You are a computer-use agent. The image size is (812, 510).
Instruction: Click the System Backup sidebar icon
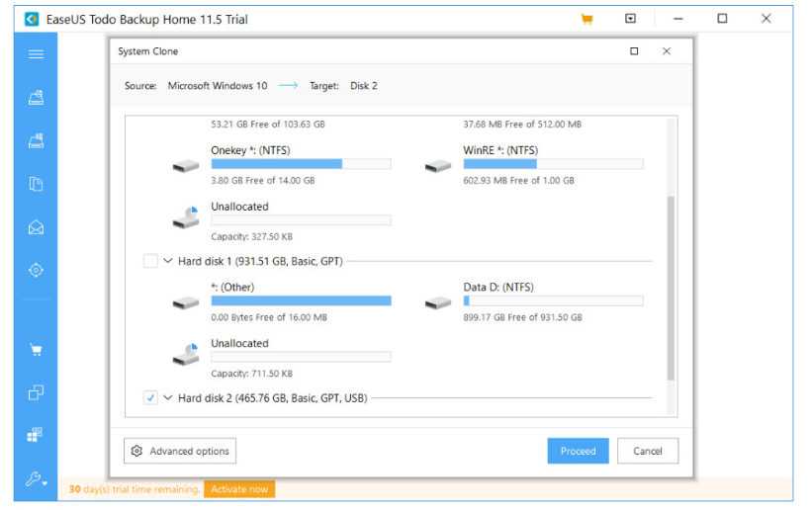pyautogui.click(x=36, y=140)
